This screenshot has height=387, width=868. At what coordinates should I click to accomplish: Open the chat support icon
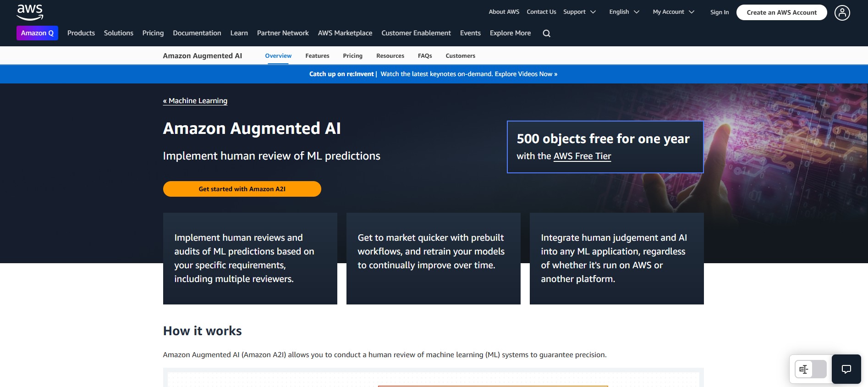[x=846, y=369]
